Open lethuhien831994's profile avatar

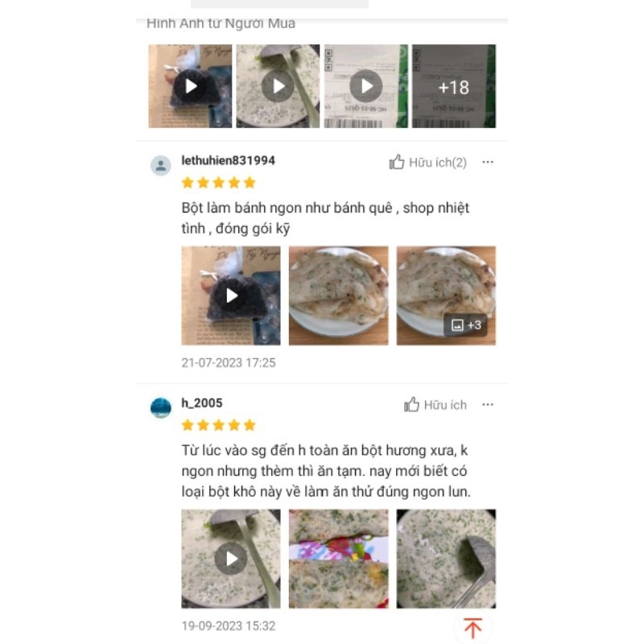[160, 166]
